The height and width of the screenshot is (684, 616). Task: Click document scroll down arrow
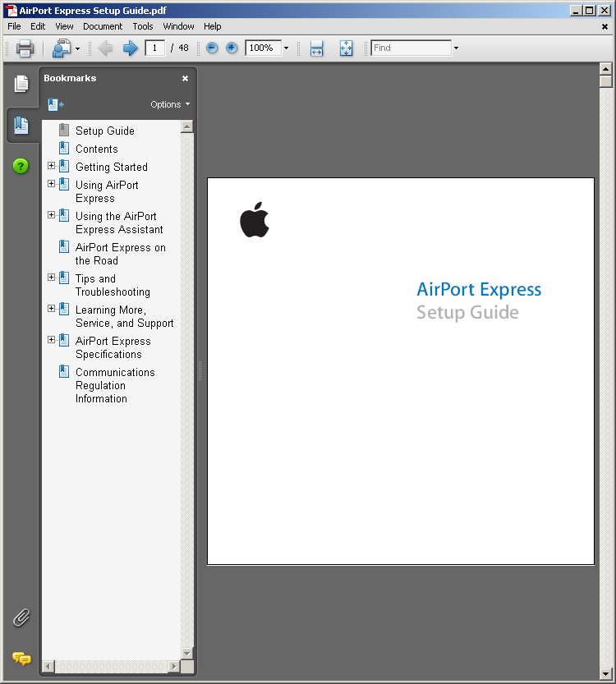click(606, 674)
